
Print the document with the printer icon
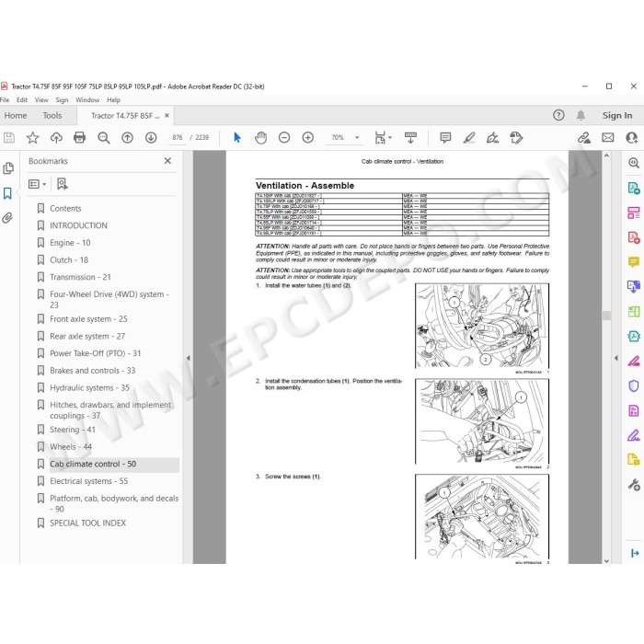coord(80,138)
